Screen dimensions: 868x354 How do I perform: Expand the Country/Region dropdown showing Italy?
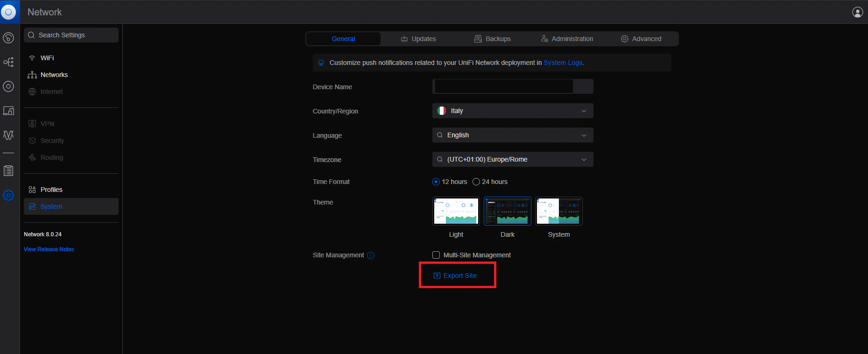point(512,111)
